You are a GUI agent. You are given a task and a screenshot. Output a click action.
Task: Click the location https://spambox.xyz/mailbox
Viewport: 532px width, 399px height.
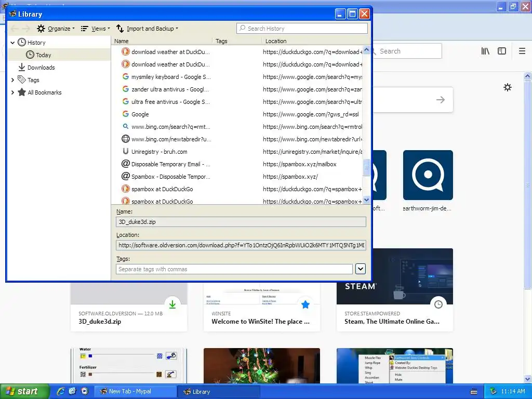tap(300, 164)
